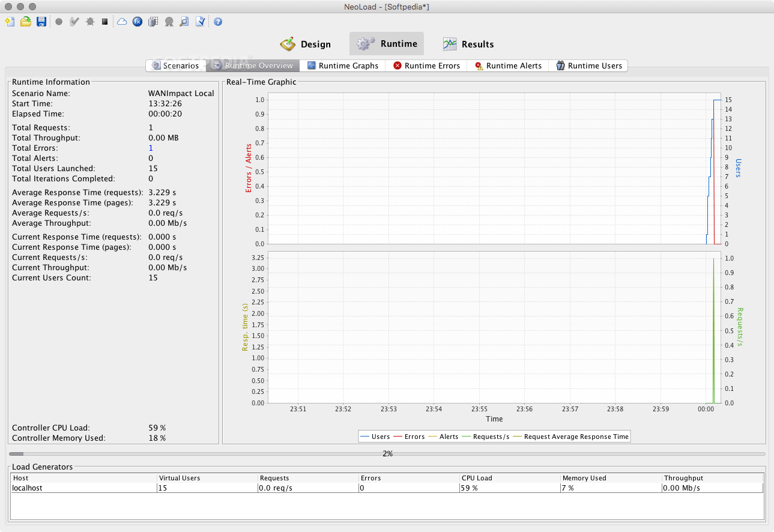Viewport: 774px width, 532px height.
Task: Click the elapsed time value 00:00:20
Action: 165,113
